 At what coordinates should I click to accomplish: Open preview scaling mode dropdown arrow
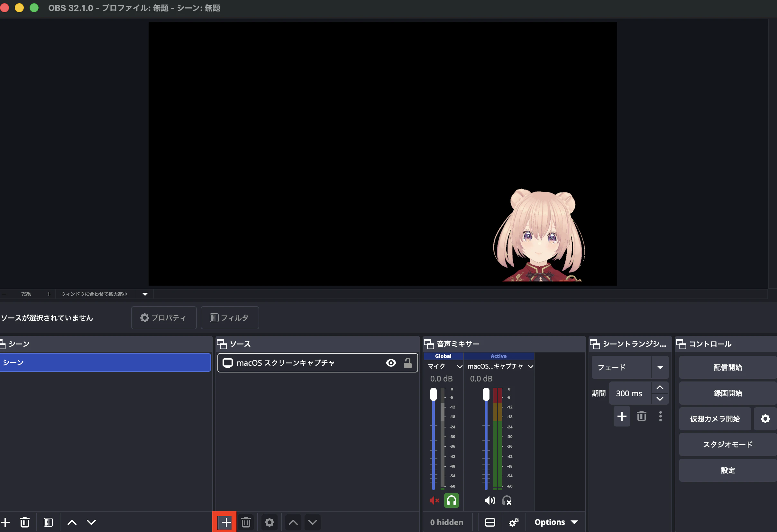[145, 294]
